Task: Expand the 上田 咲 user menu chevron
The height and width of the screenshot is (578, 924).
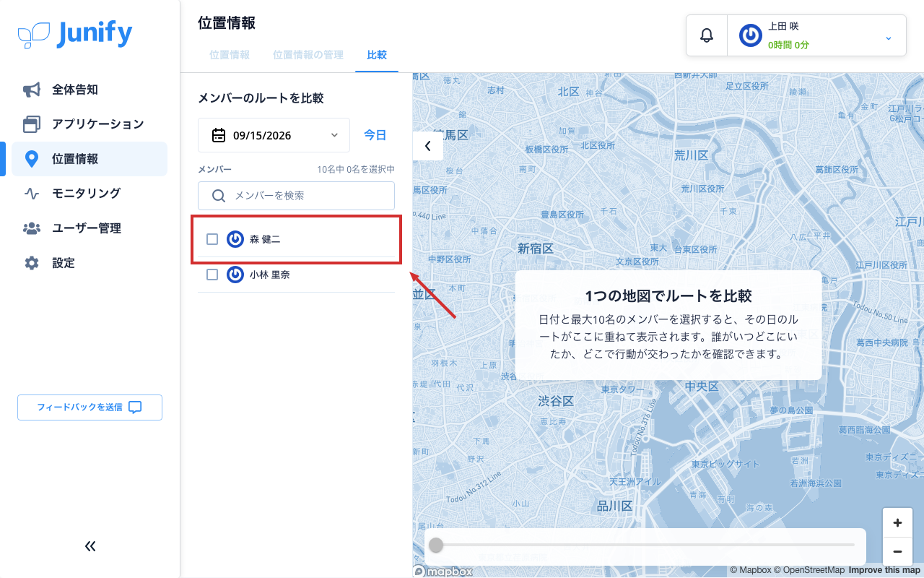Action: click(889, 38)
